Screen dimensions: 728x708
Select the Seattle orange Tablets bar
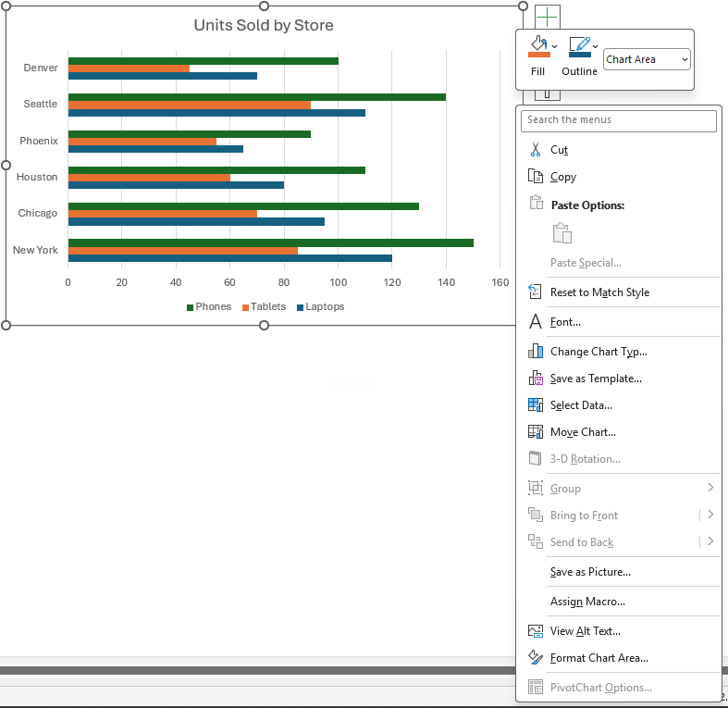click(190, 105)
